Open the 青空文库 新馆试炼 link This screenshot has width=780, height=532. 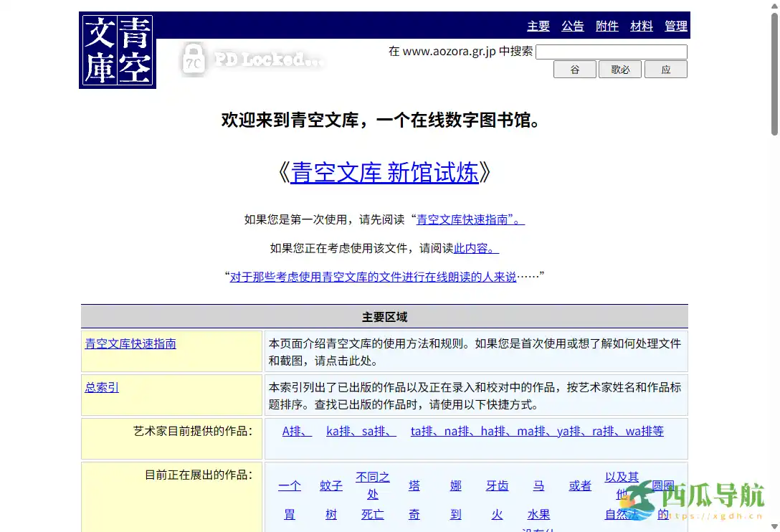coord(383,172)
